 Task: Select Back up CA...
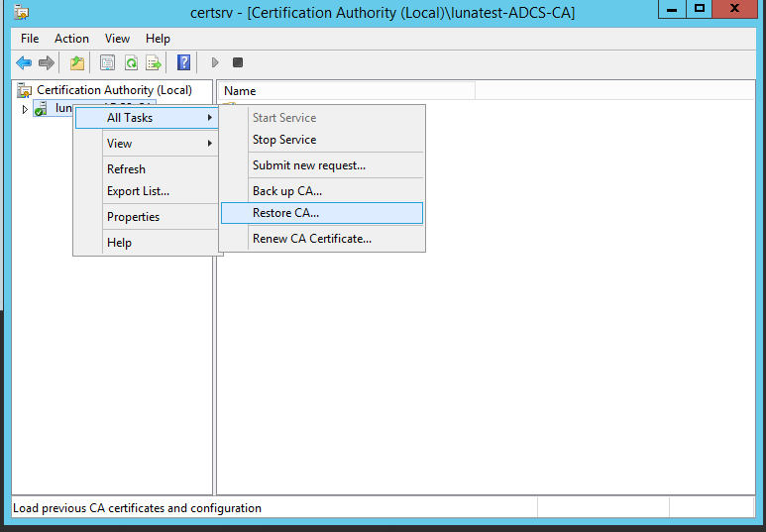coord(322,191)
